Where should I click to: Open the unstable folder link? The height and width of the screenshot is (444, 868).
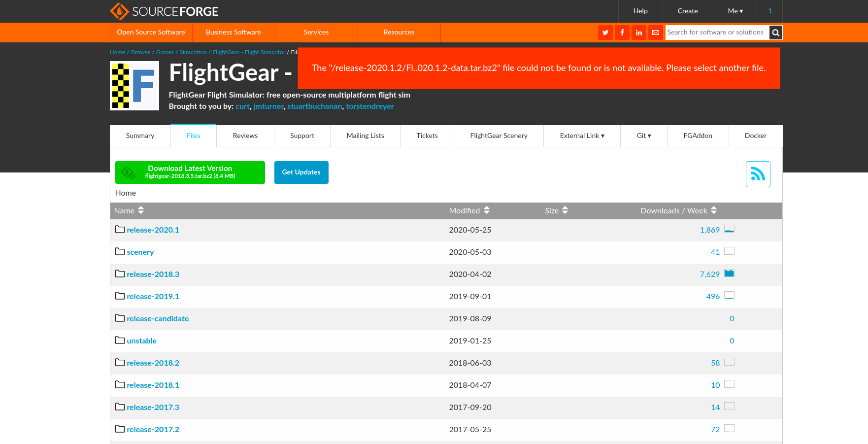(x=141, y=341)
